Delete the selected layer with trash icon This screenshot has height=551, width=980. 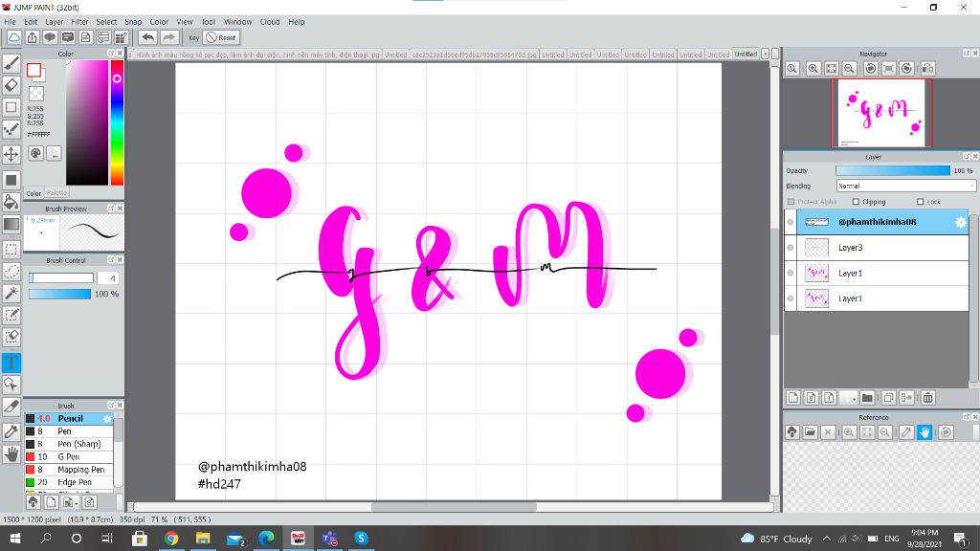[x=928, y=398]
